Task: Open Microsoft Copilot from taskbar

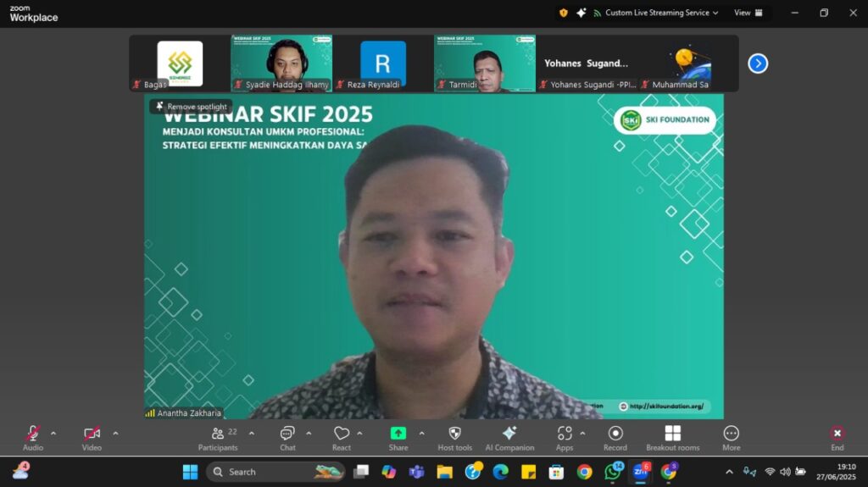Action: pyautogui.click(x=389, y=472)
